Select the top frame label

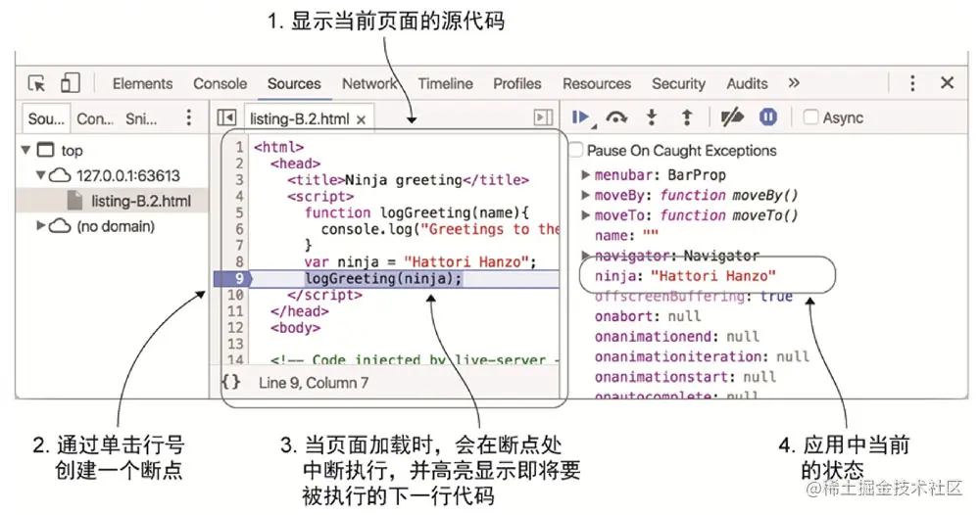coord(72,151)
